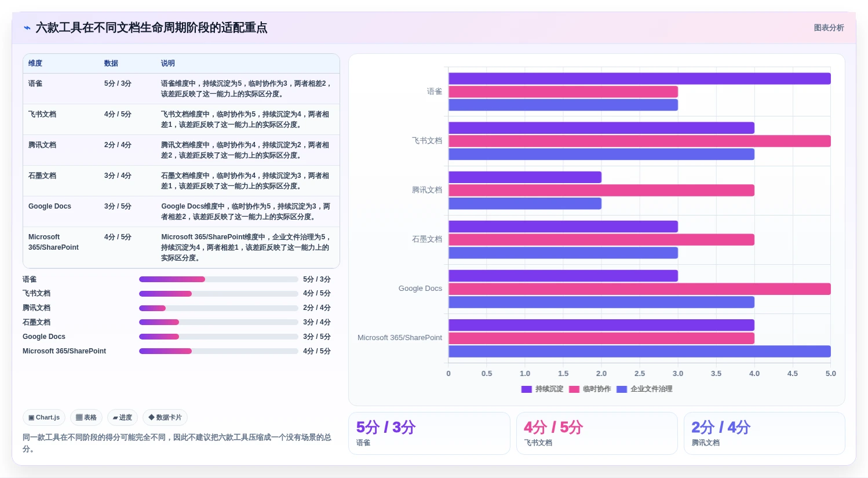868x478 pixels.
Task: Select the 进度 tag chip
Action: point(122,417)
